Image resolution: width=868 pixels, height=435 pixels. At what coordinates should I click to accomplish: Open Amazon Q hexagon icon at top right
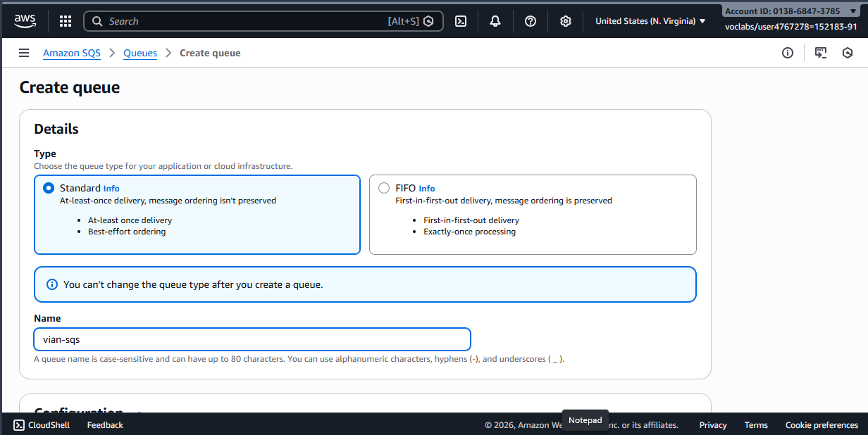tap(848, 53)
